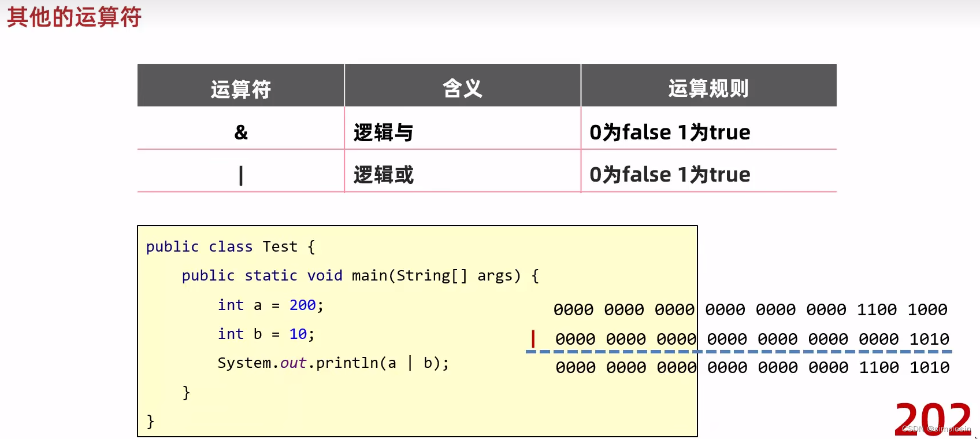Click the line 'public class Test {'

point(231,247)
